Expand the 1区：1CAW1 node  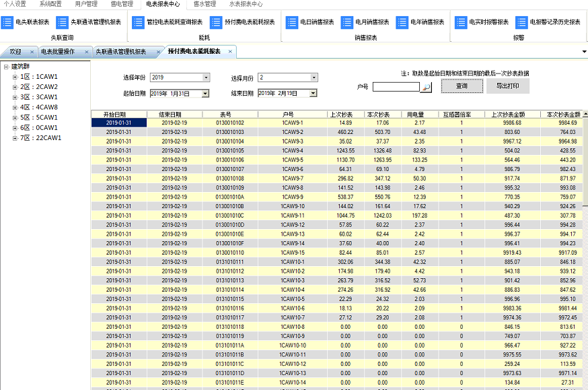pyautogui.click(x=15, y=77)
